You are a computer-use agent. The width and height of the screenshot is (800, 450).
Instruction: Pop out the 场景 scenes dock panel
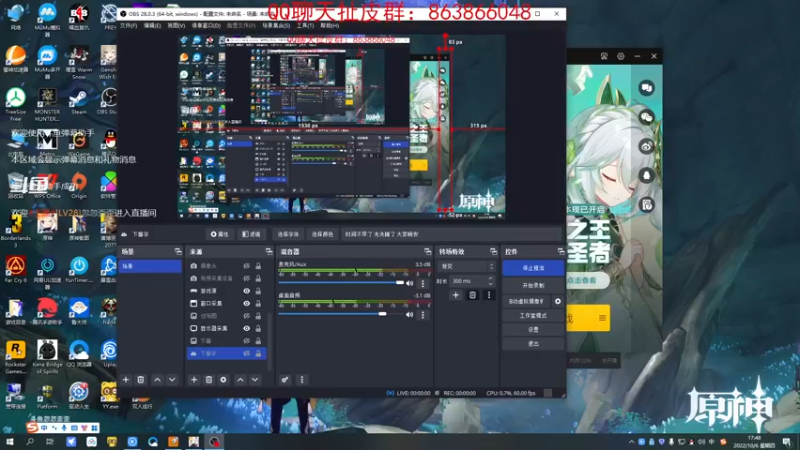click(x=178, y=252)
